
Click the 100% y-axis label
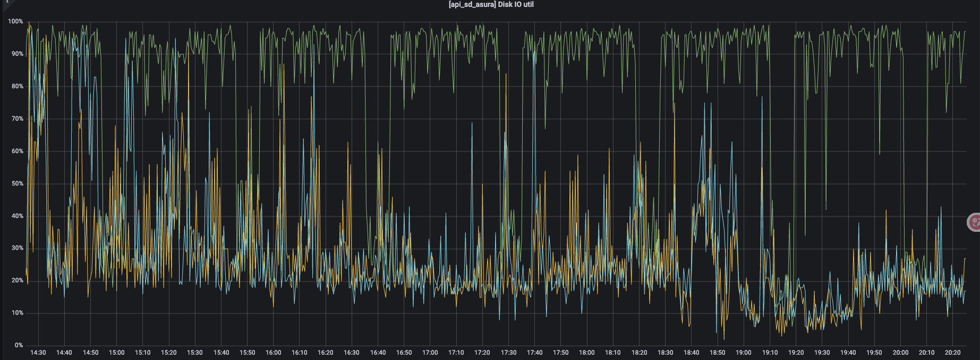click(15, 22)
